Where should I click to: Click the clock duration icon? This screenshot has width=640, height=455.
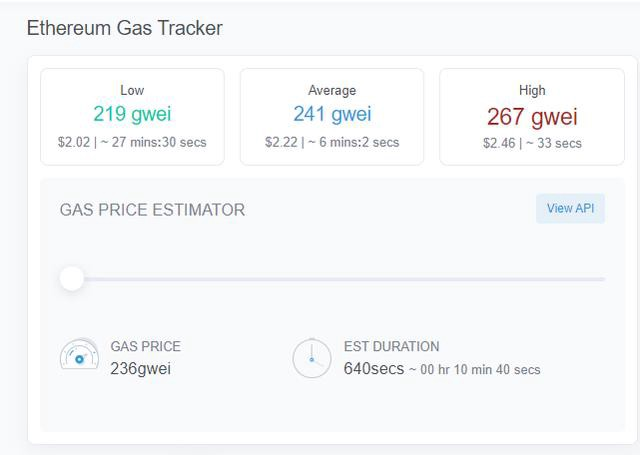(311, 357)
